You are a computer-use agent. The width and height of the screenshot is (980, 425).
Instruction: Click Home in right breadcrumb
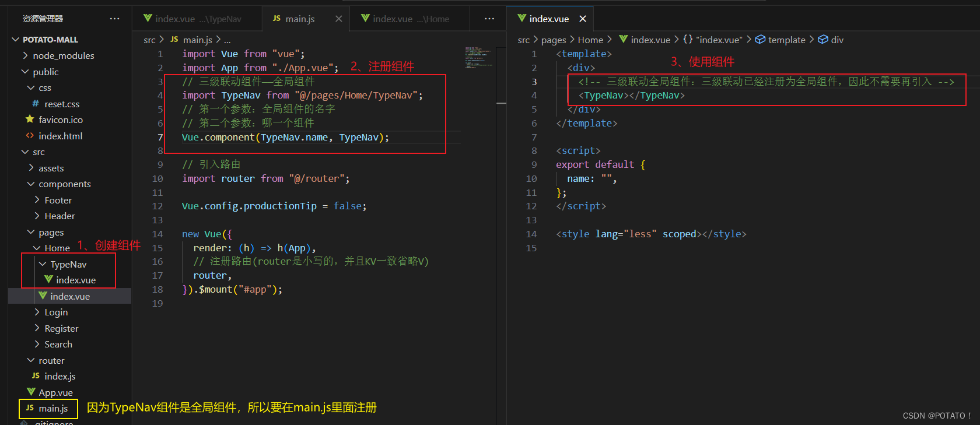click(x=590, y=40)
